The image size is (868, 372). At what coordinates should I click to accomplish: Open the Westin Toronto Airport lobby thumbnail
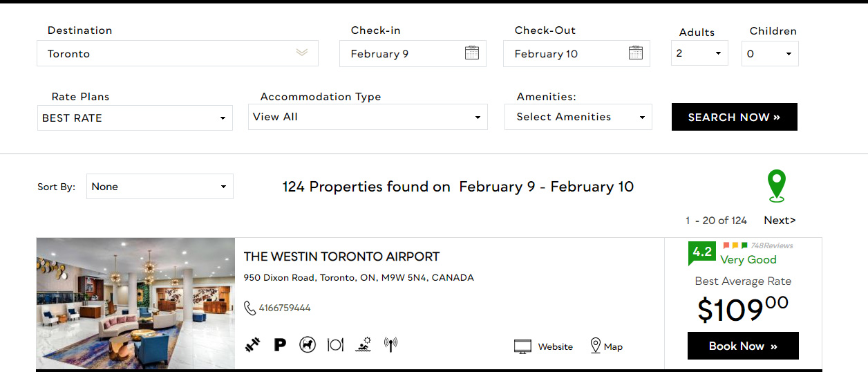click(135, 304)
